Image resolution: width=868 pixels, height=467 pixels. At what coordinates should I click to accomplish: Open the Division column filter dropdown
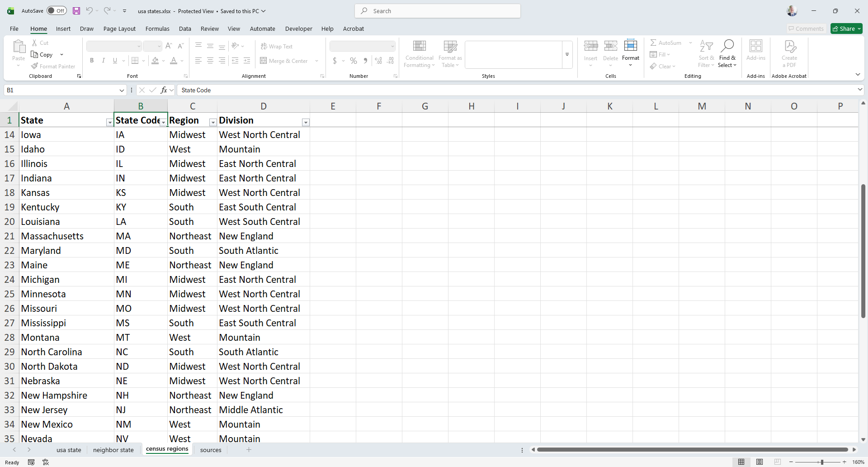[x=306, y=123]
